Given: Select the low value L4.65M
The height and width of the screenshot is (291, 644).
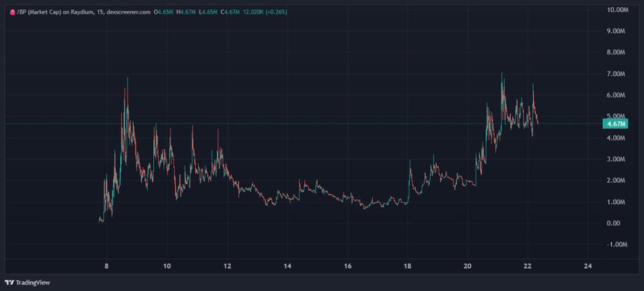Looking at the screenshot, I should coord(208,12).
